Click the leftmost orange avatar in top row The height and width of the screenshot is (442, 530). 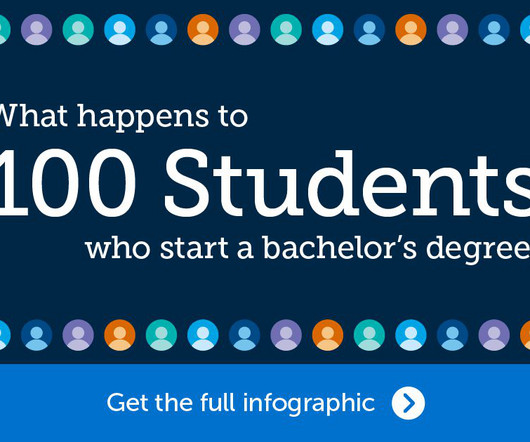(203, 29)
